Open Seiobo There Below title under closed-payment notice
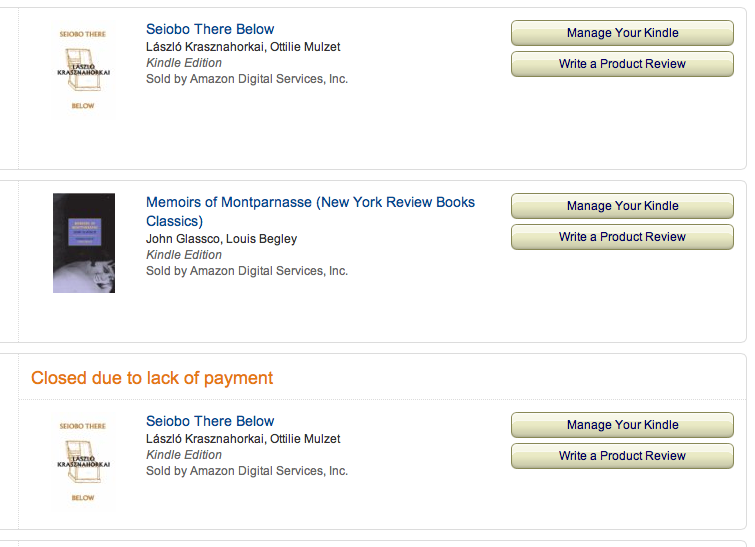Screen dimensions: 755x547 click(210, 421)
